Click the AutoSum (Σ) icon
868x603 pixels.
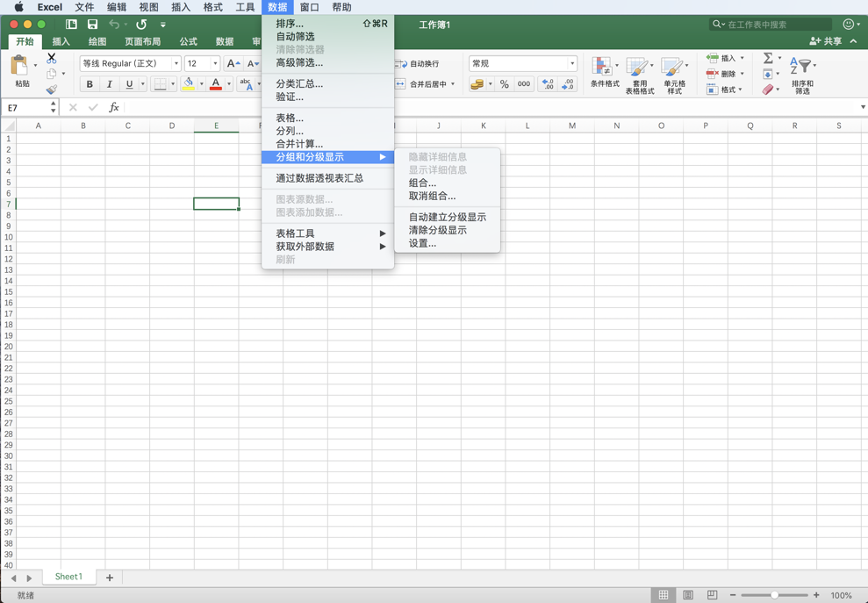tap(769, 60)
